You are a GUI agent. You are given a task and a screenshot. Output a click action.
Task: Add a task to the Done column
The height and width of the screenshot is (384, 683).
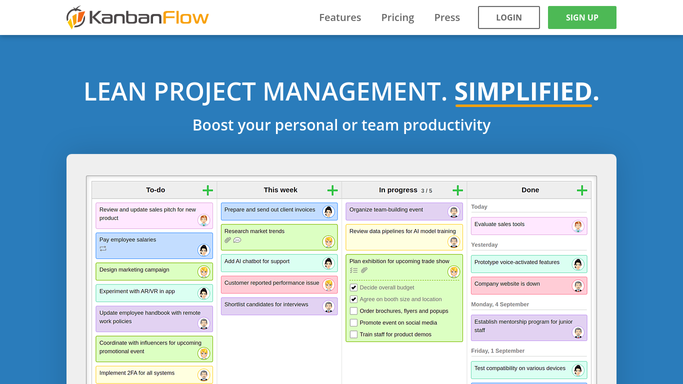point(582,190)
